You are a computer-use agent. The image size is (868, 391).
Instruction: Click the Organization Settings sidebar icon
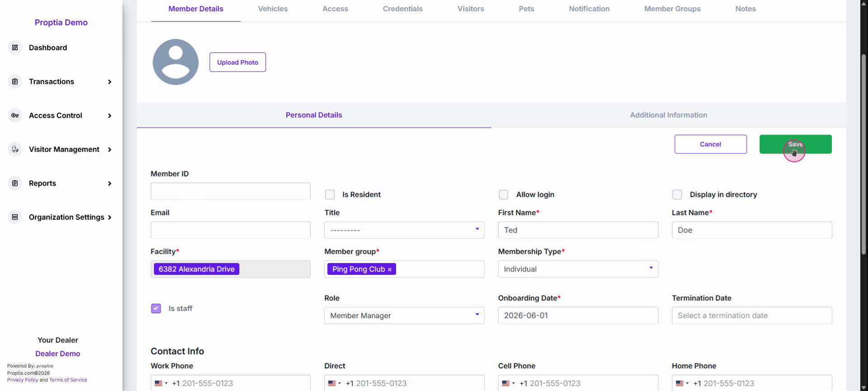click(15, 217)
